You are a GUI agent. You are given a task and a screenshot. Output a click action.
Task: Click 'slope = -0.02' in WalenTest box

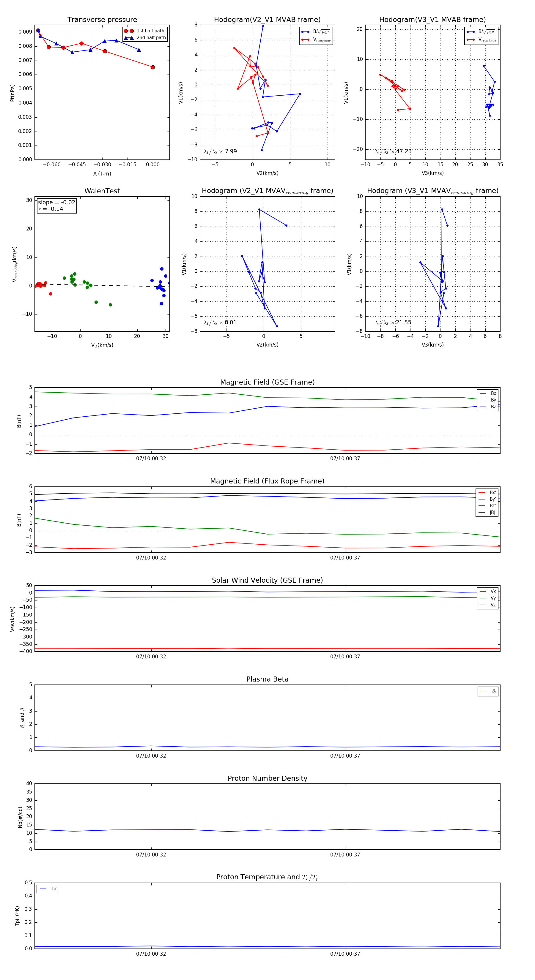coord(56,203)
